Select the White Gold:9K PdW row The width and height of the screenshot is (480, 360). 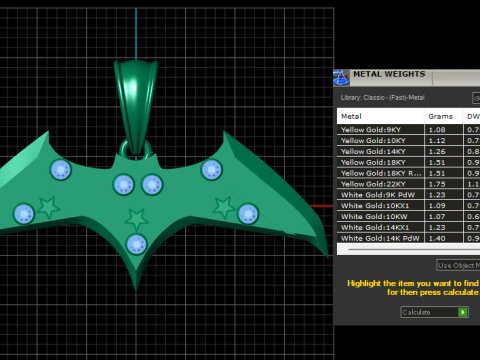[x=408, y=195]
